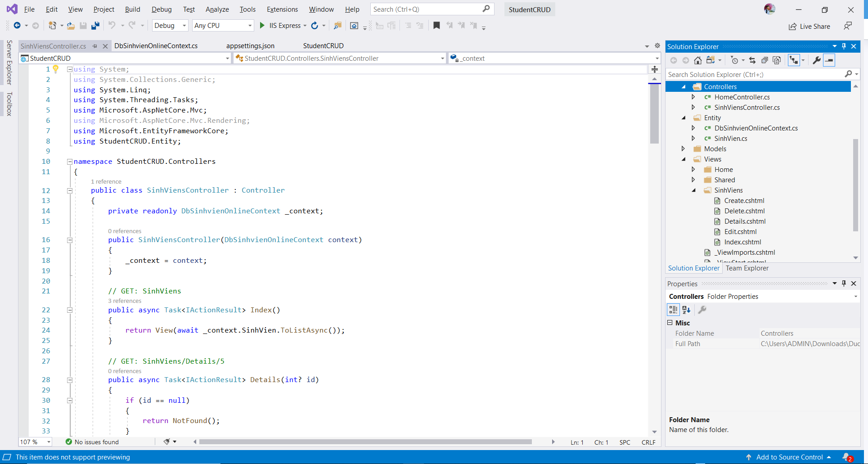Collapse the code region at line 12
868x464 pixels.
coord(70,190)
